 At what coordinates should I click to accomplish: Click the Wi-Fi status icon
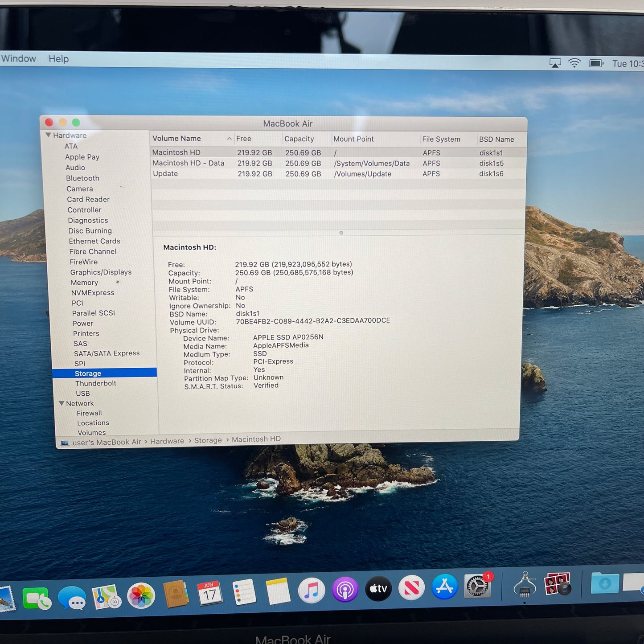pos(574,63)
